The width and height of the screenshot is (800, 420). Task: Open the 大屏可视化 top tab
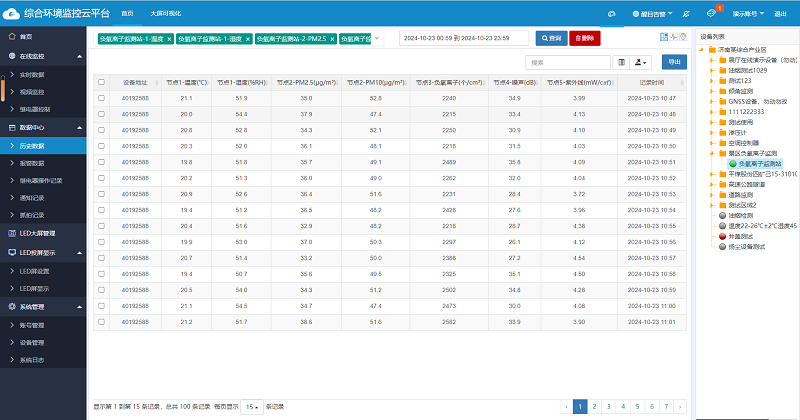[165, 14]
